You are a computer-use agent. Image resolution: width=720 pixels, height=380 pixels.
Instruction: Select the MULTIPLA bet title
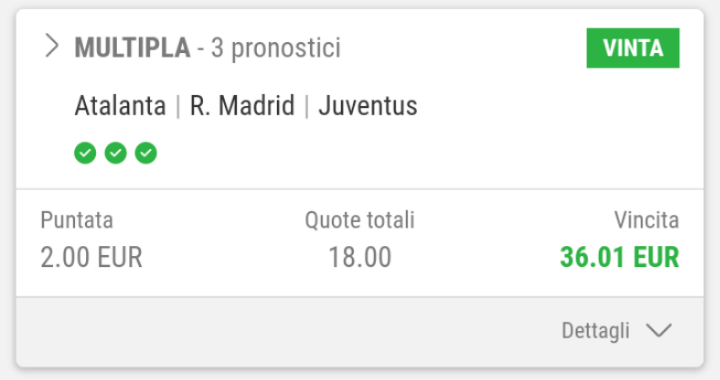[132, 48]
